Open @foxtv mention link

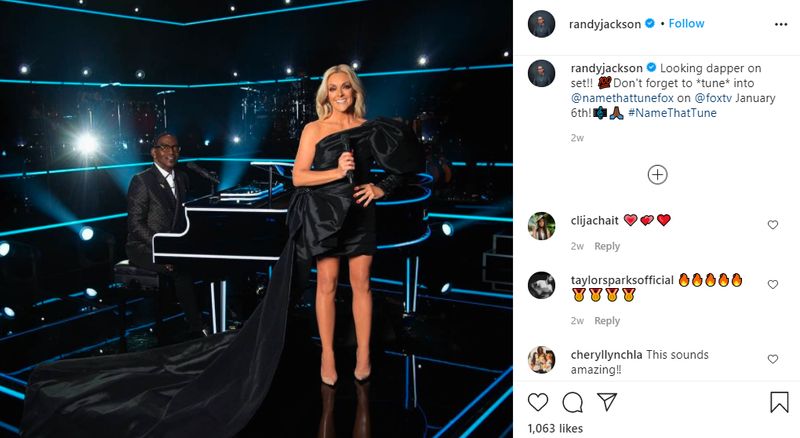click(x=713, y=98)
